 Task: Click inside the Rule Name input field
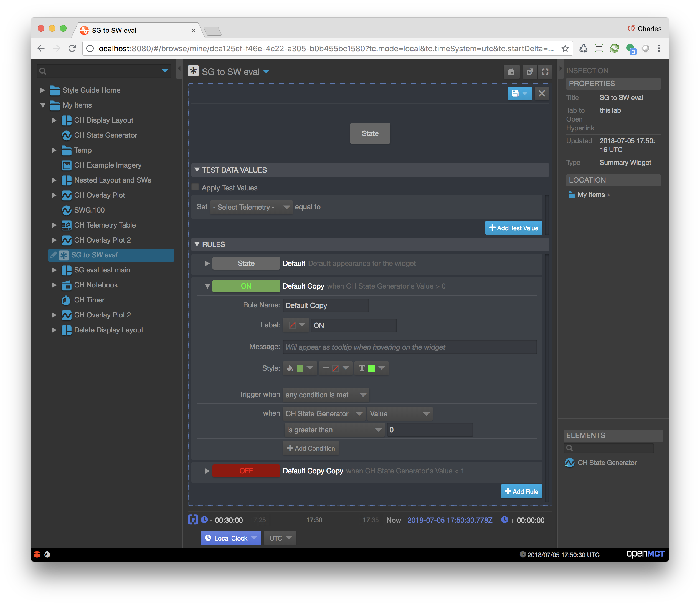pos(325,305)
